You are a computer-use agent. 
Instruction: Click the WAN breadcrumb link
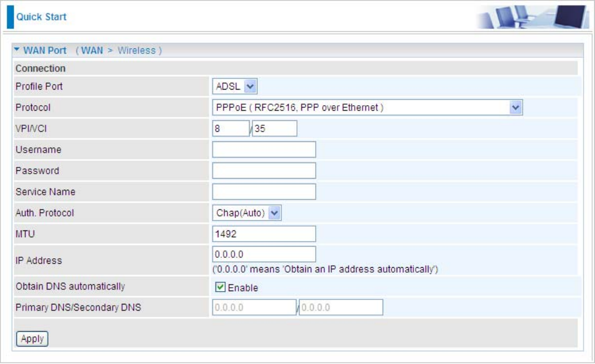coord(92,51)
